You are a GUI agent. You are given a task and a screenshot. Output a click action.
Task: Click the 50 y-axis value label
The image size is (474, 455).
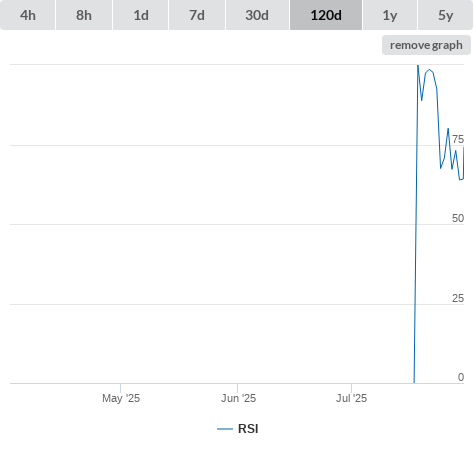pos(458,218)
